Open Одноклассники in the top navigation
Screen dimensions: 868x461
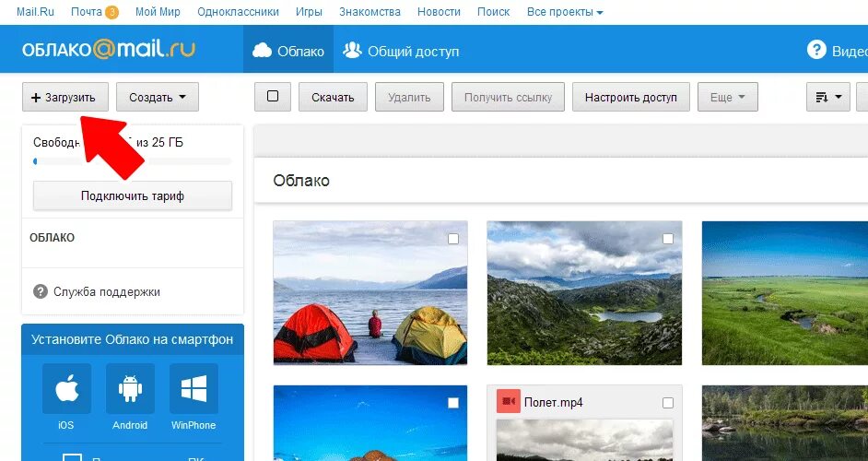[x=238, y=12]
